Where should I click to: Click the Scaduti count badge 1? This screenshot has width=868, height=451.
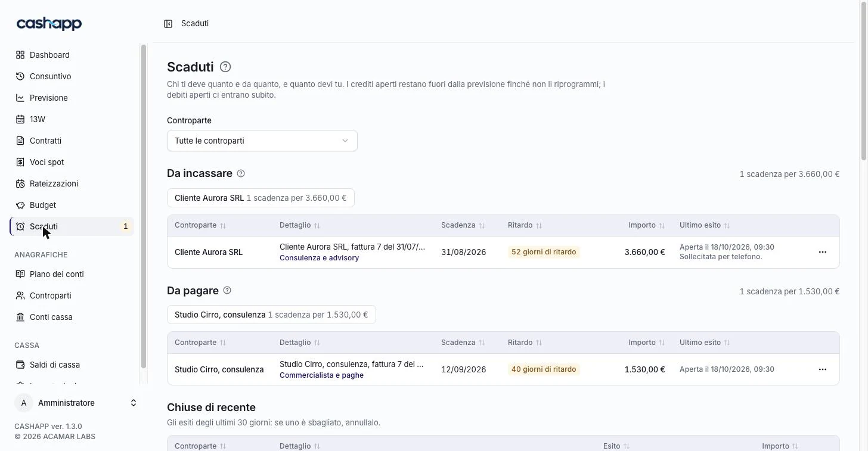click(125, 226)
